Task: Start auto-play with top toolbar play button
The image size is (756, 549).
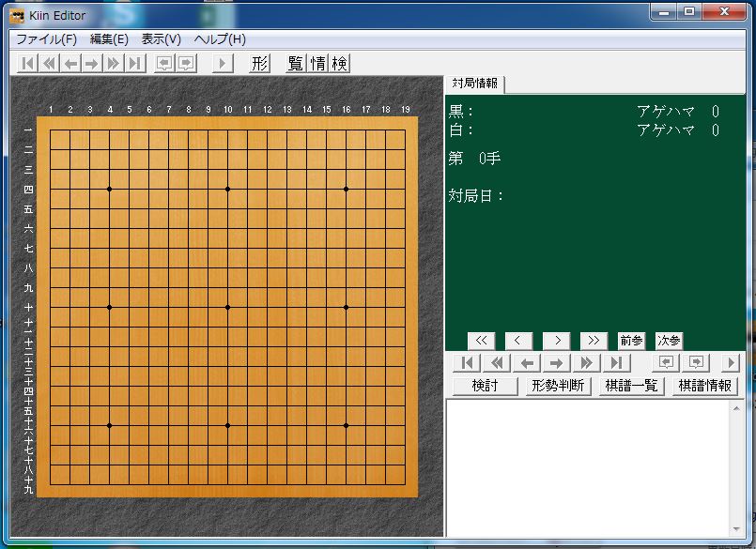Action: [x=223, y=63]
